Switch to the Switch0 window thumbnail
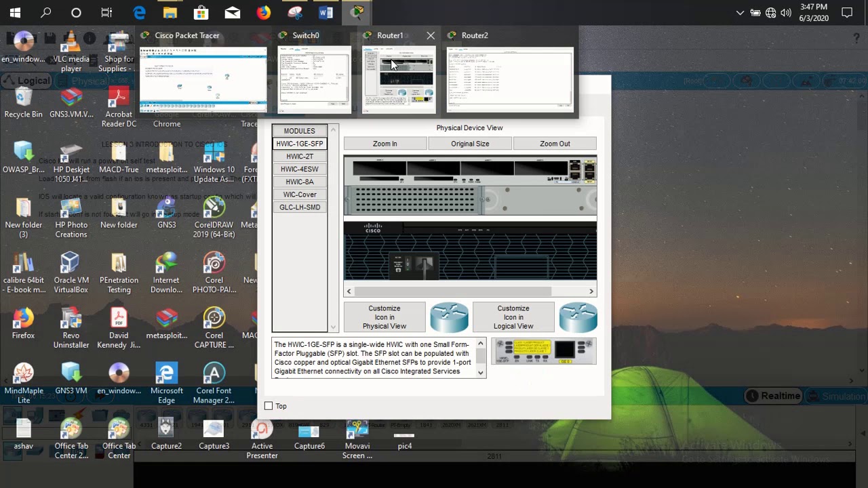The height and width of the screenshot is (488, 868). pyautogui.click(x=314, y=79)
